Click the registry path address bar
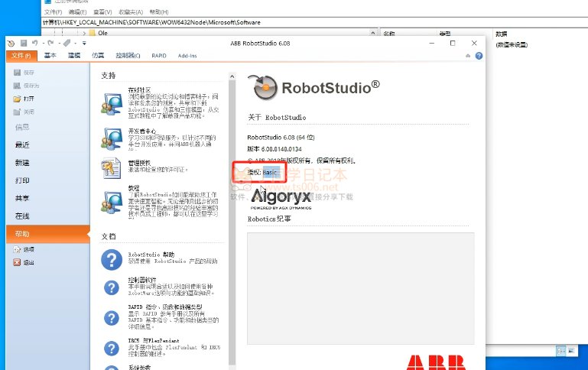This screenshot has height=370, width=588. point(315,22)
